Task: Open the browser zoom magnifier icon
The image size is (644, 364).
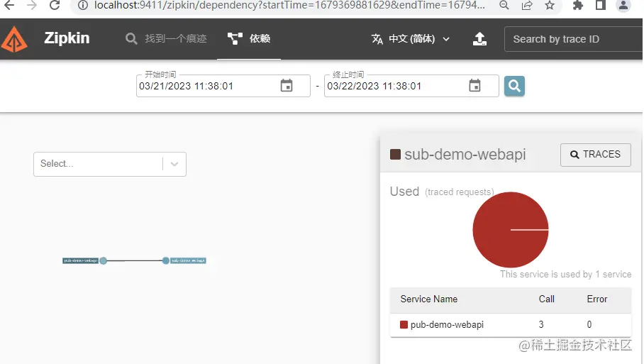Action: pos(504,6)
